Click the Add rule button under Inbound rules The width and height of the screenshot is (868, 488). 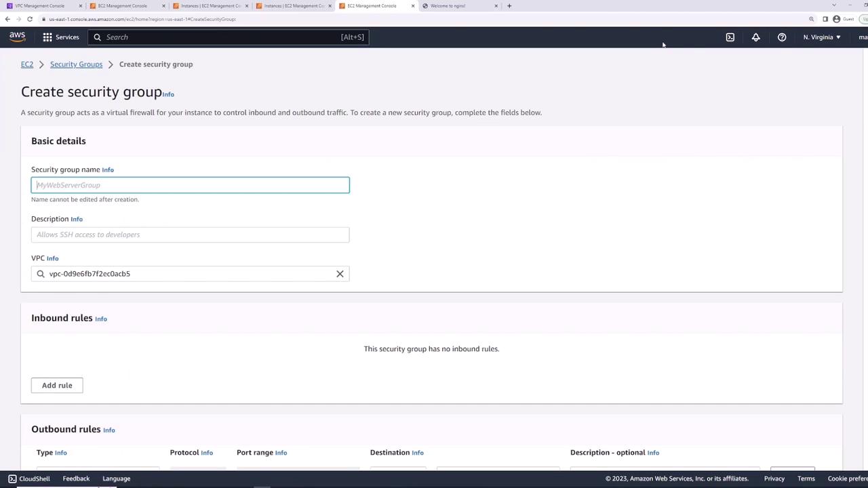click(x=57, y=386)
